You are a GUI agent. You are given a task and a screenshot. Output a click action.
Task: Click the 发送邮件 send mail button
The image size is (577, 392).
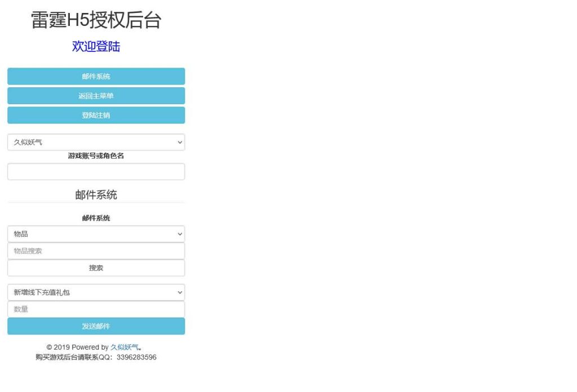tap(96, 326)
